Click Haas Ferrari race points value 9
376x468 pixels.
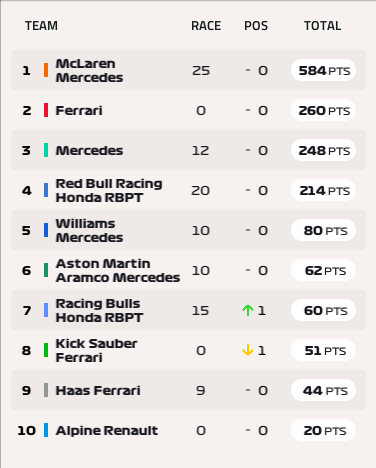click(x=201, y=390)
